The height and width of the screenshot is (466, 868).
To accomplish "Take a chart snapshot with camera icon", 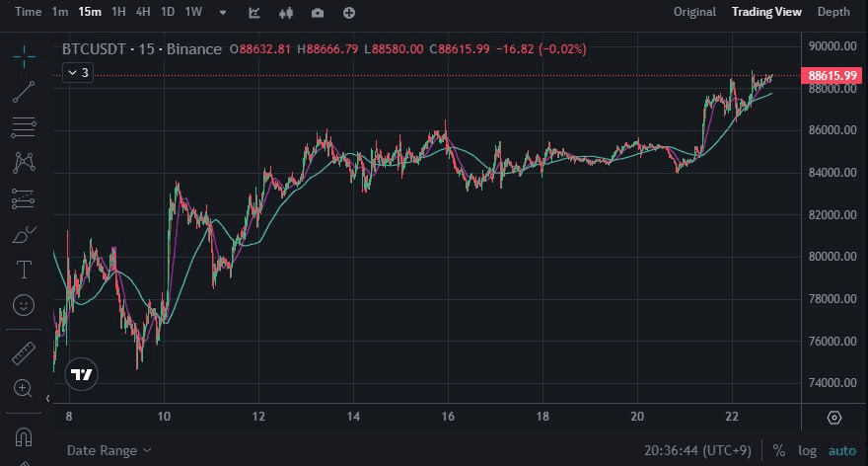I will coord(318,13).
